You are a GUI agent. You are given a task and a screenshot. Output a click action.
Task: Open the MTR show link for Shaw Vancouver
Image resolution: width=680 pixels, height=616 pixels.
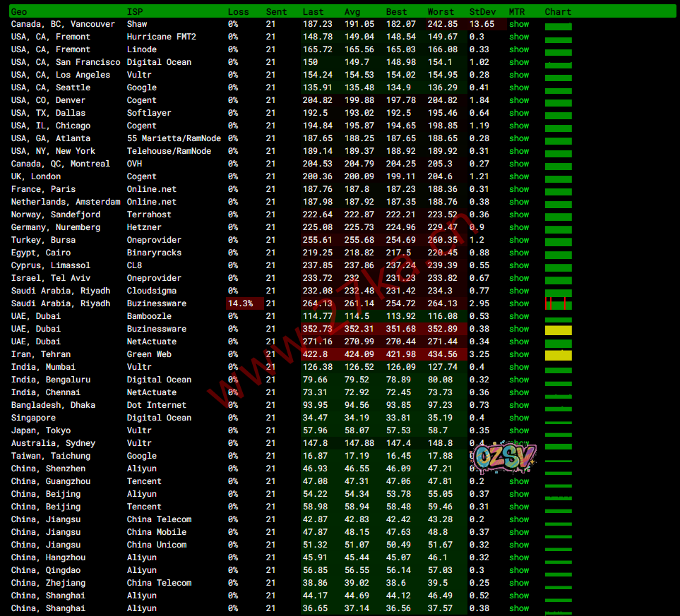pos(519,24)
